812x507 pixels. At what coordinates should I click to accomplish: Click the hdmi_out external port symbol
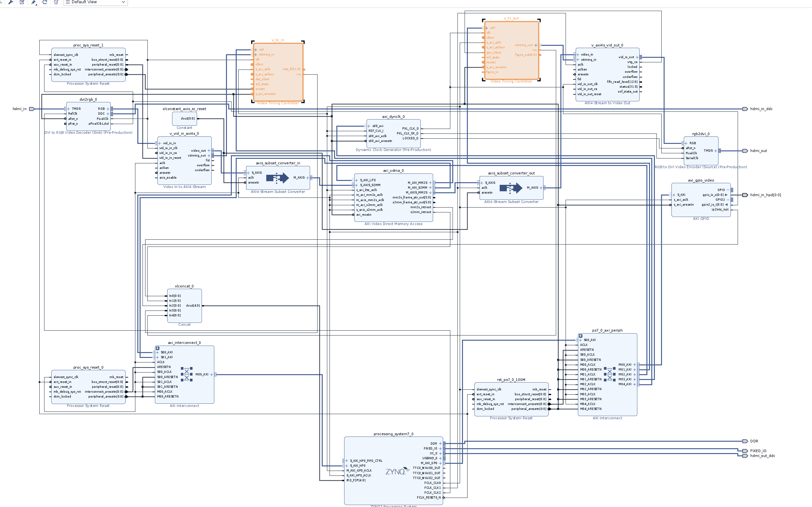click(x=745, y=151)
